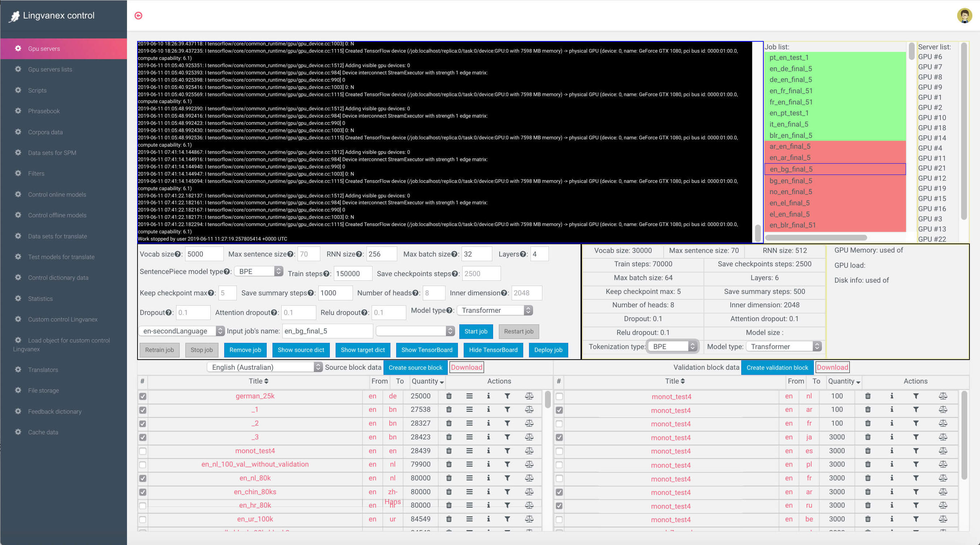Click the Show TensorBoard button
This screenshot has height=545, width=980.
426,350
